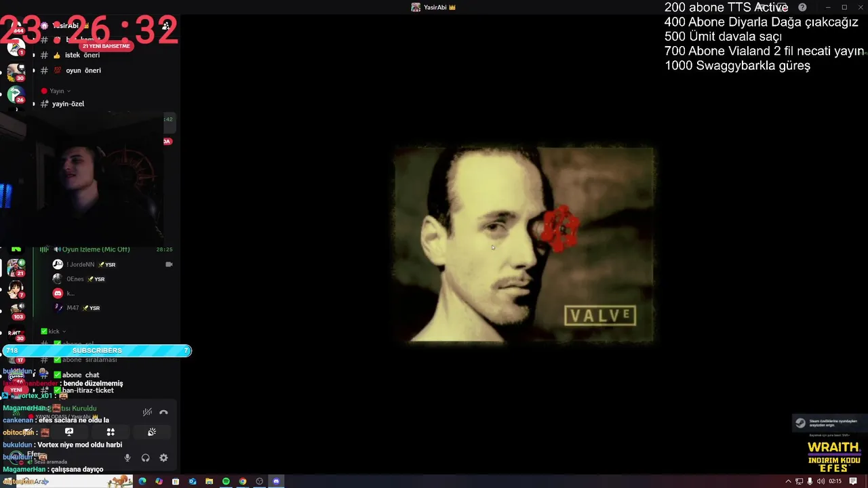This screenshot has width=868, height=488.
Task: Open the istek öneri channel
Action: tap(82, 55)
